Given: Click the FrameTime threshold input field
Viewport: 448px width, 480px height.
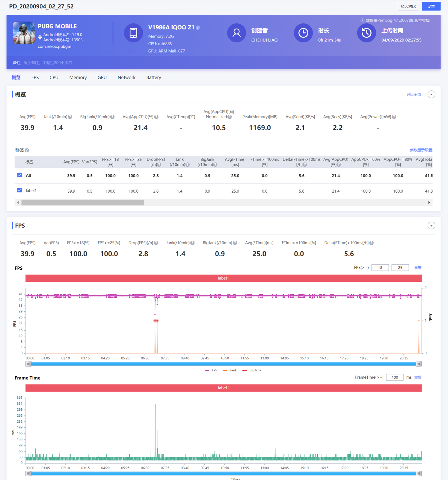Looking at the screenshot, I should coord(395,377).
